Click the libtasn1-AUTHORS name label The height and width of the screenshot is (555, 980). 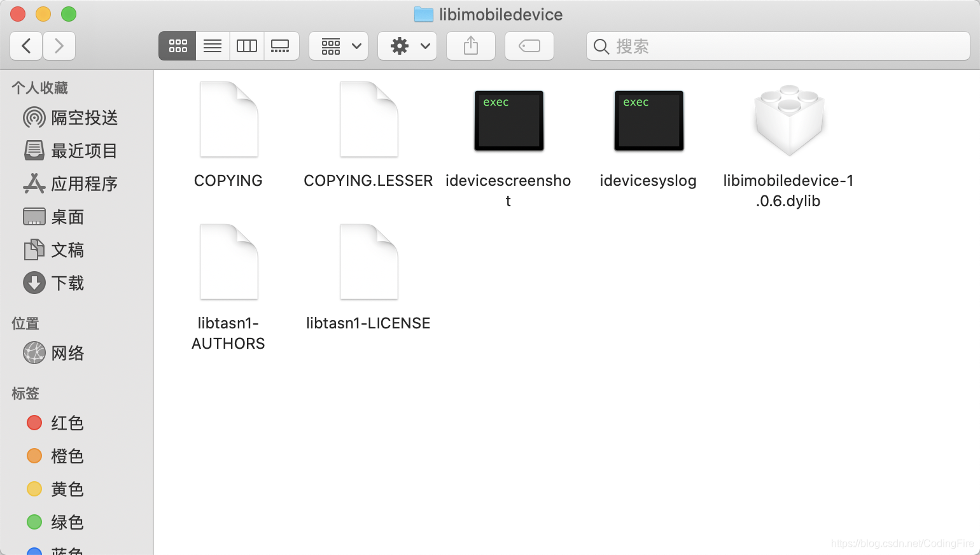point(228,334)
